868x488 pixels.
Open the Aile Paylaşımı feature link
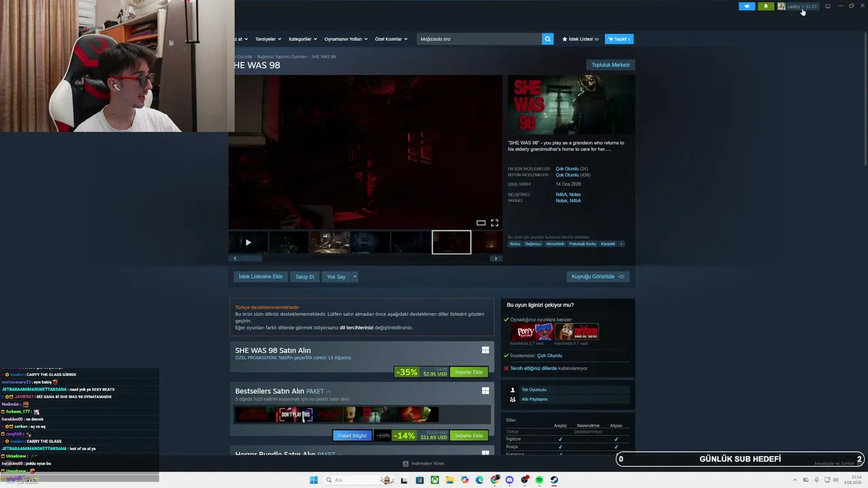pyautogui.click(x=534, y=399)
